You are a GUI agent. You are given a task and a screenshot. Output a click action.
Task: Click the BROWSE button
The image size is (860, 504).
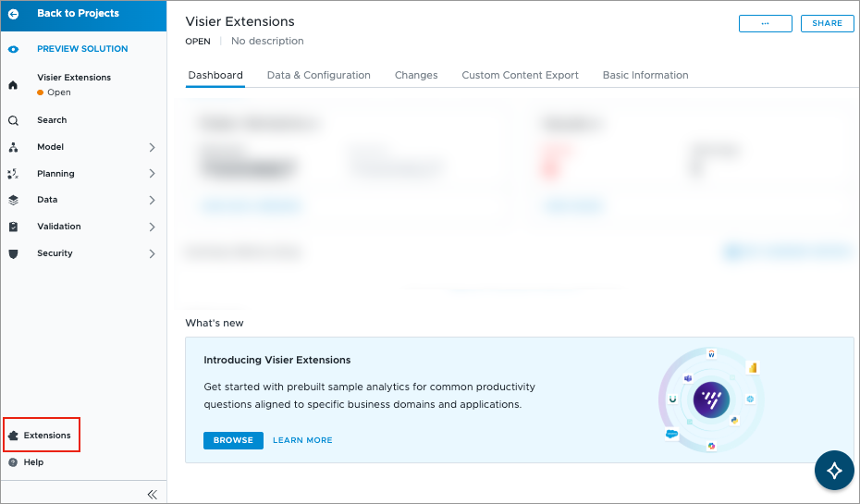pyautogui.click(x=233, y=440)
